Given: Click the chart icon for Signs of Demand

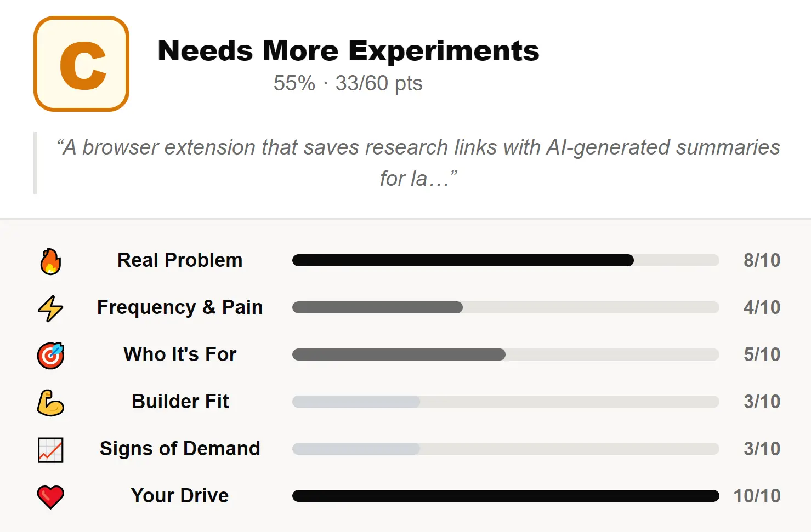Looking at the screenshot, I should [x=50, y=450].
